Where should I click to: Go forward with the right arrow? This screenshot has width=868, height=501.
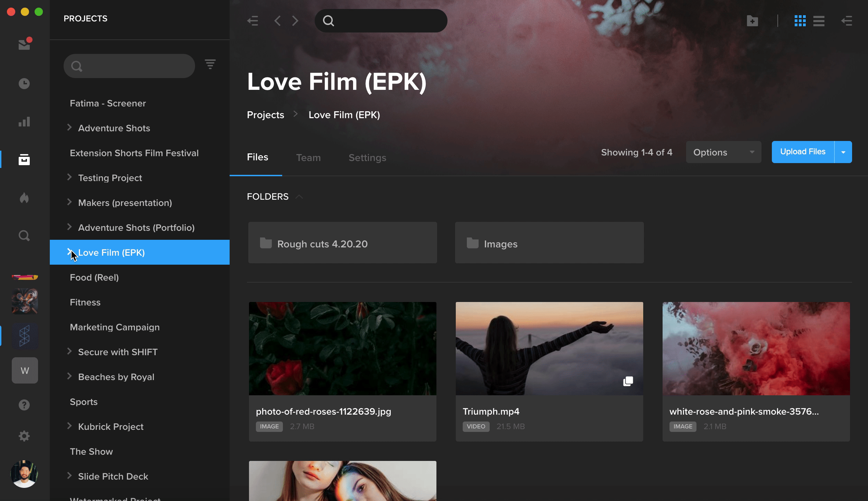295,21
